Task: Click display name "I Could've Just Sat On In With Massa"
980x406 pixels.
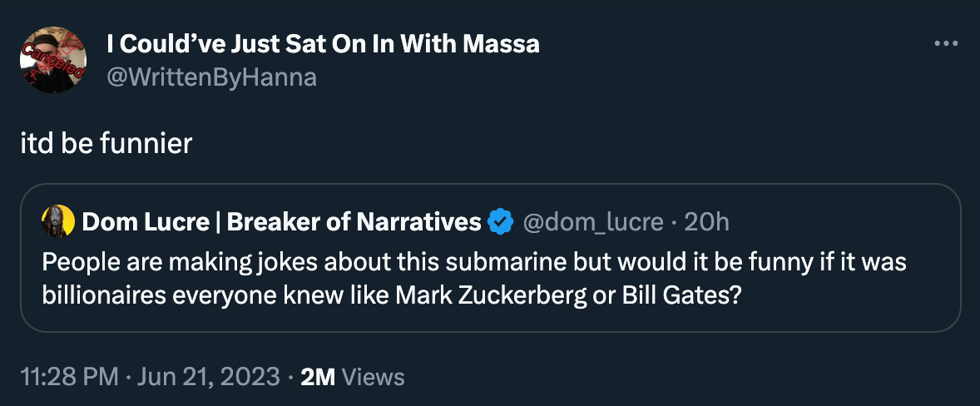Action: tap(324, 44)
